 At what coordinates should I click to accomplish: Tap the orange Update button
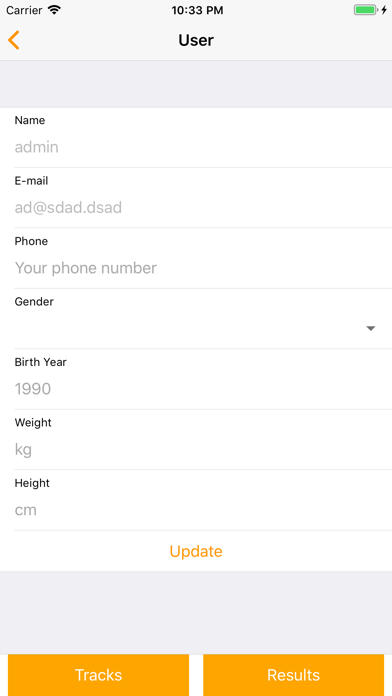(196, 551)
